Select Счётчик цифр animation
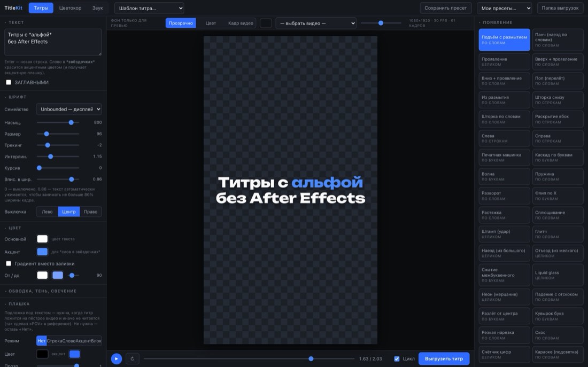588x367 pixels. 505,354
